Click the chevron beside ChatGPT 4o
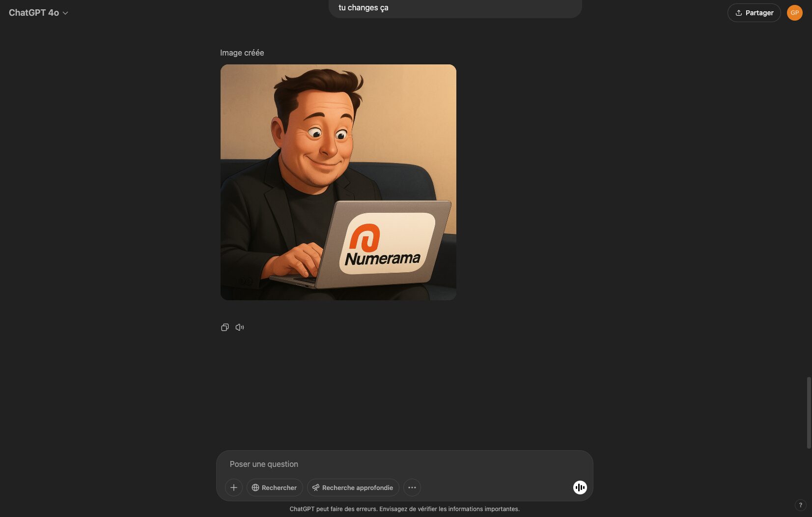812x517 pixels. (x=65, y=13)
